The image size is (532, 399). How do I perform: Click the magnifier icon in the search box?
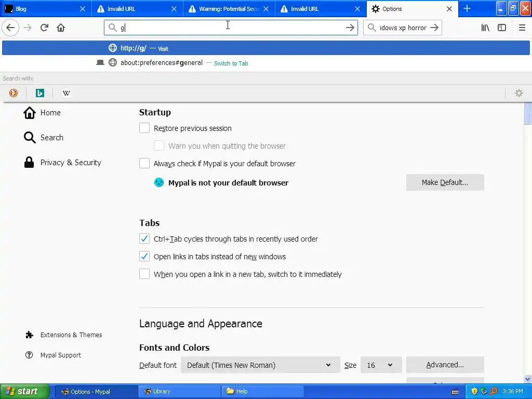point(372,28)
